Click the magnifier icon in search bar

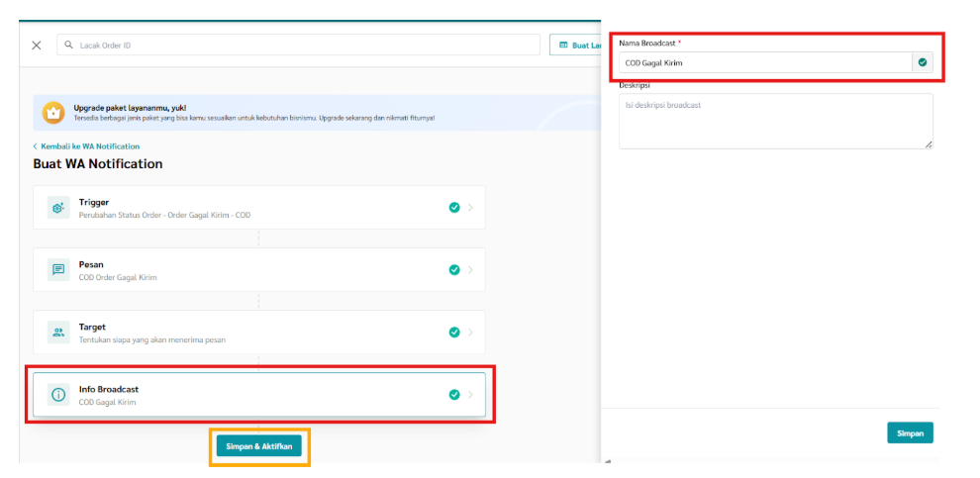pyautogui.click(x=69, y=46)
